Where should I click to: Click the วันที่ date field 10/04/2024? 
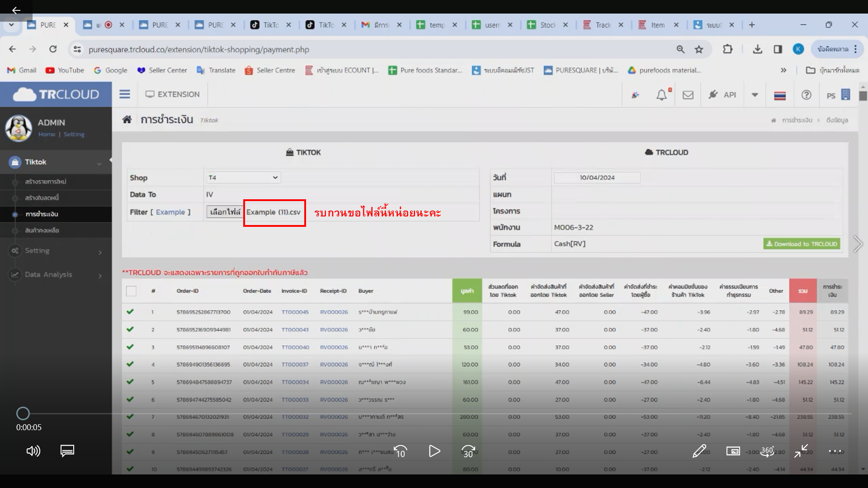coord(597,178)
